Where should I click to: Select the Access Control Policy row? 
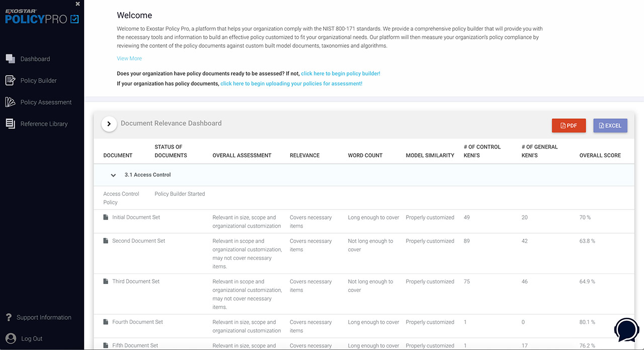[x=121, y=197]
